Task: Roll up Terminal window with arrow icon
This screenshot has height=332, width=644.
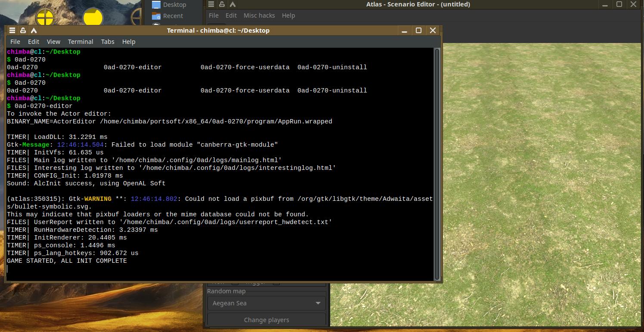Action: [x=34, y=31]
